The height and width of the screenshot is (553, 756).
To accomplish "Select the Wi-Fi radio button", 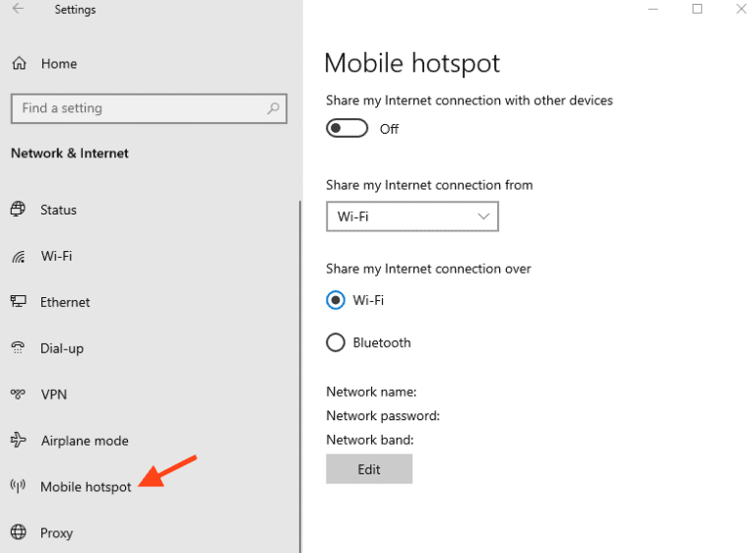I will [x=336, y=300].
